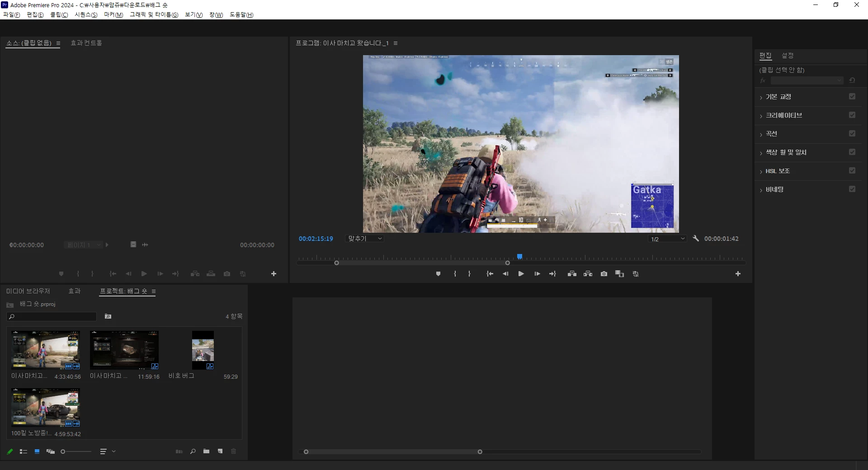Click the New Item icon in Project panel
This screenshot has height=470, width=868.
tap(220, 451)
